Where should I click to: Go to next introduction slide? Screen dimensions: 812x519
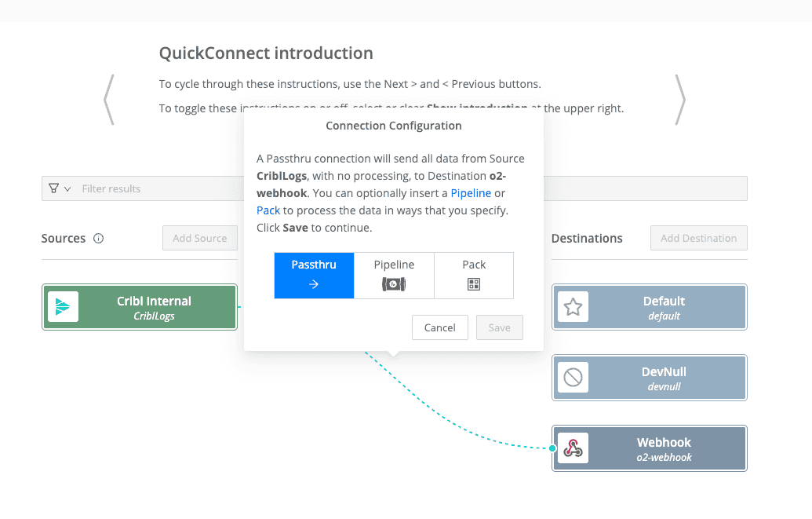(680, 100)
